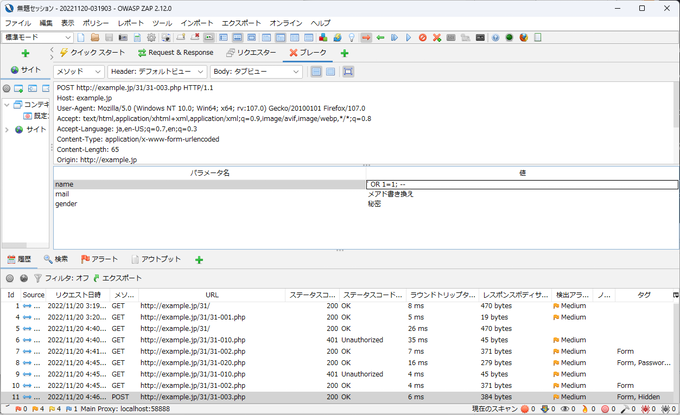This screenshot has width=680, height=415.
Task: Click the blue help guide icon
Action: pyautogui.click(x=495, y=38)
